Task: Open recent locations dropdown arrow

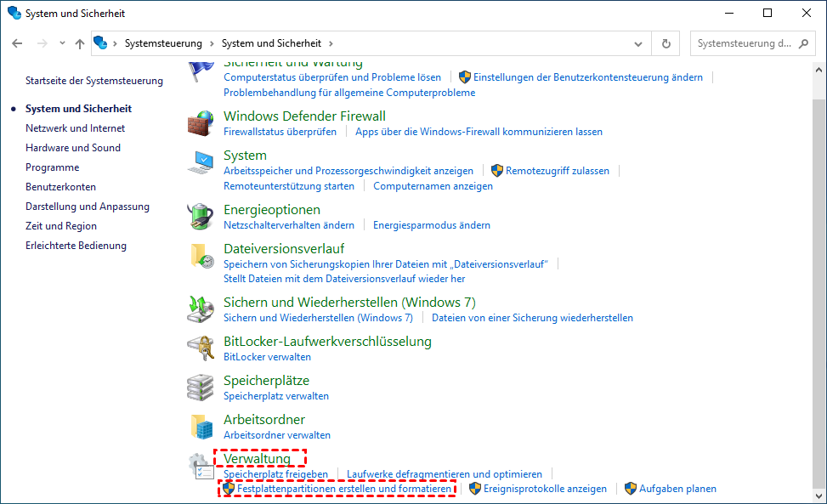Action: click(62, 43)
